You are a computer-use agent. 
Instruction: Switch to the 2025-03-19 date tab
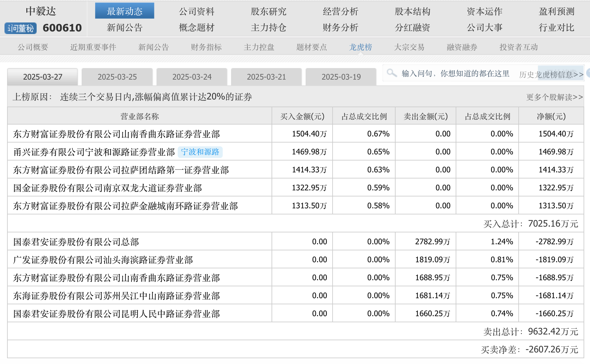(341, 77)
